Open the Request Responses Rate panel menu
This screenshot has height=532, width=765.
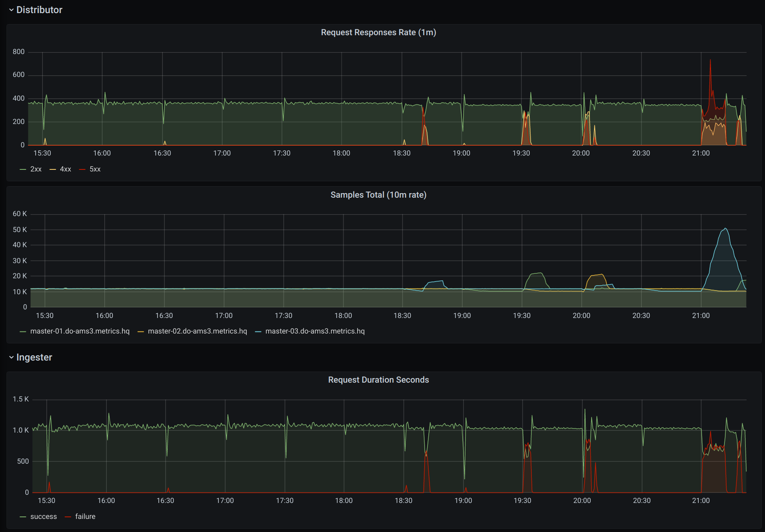(x=378, y=32)
